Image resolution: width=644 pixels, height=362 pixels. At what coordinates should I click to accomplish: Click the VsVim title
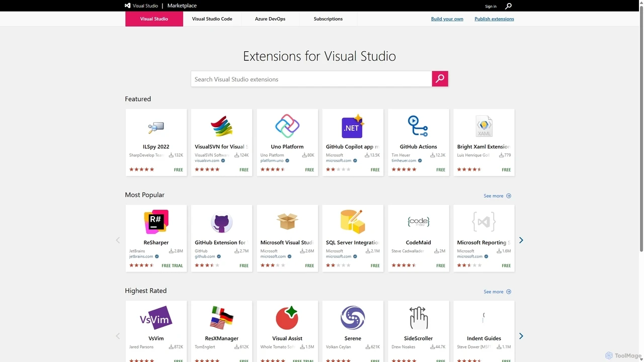pos(156,338)
